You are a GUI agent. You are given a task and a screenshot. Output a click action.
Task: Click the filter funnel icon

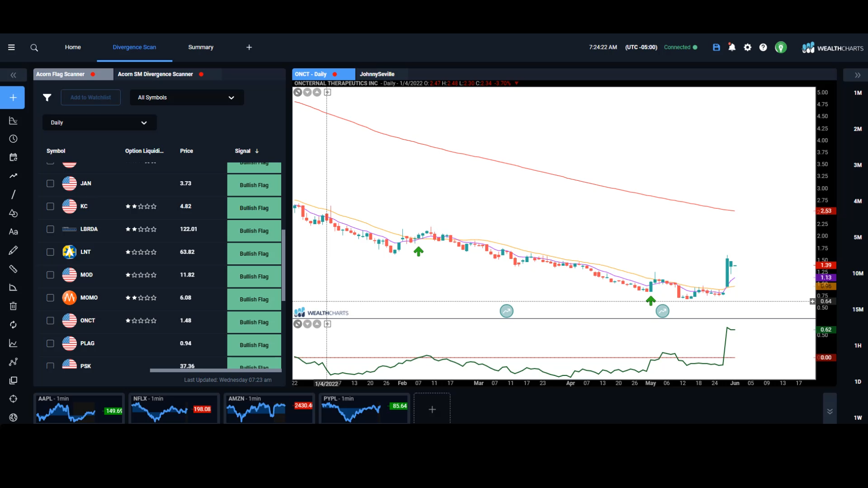click(x=47, y=97)
